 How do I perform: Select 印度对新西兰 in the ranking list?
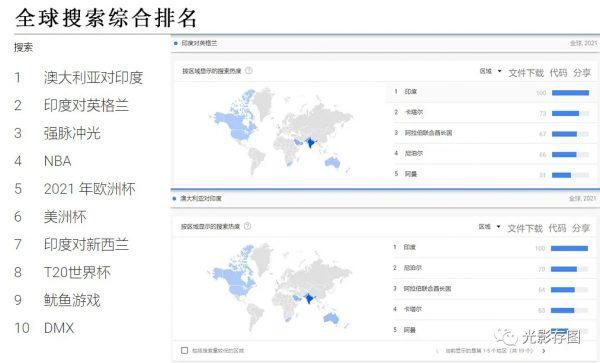[86, 245]
